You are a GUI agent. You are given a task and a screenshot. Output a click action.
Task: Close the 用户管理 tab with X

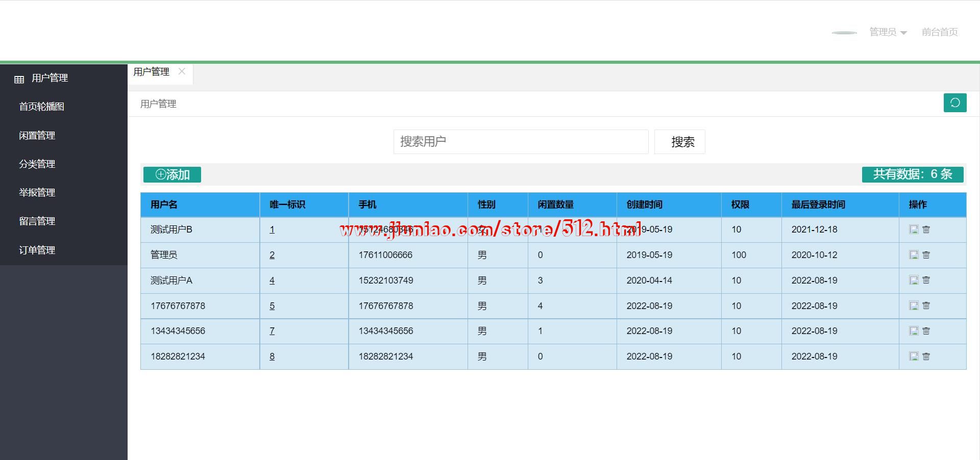pyautogui.click(x=182, y=71)
